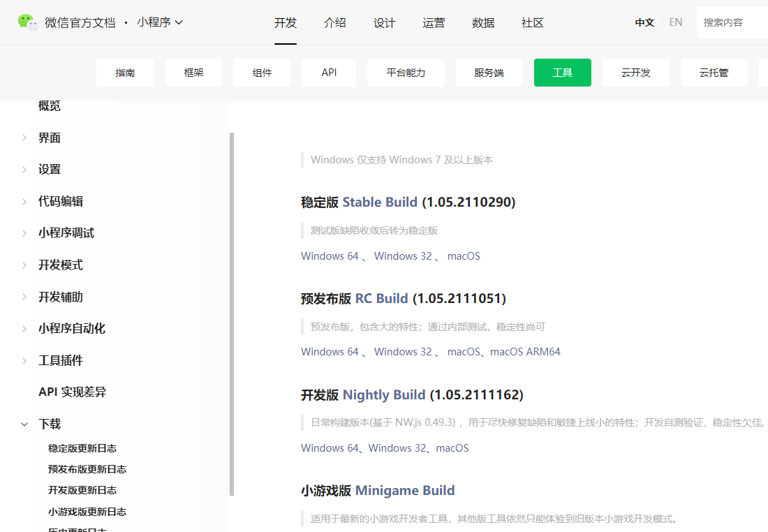Open the API category button
The image size is (768, 532).
(x=329, y=73)
